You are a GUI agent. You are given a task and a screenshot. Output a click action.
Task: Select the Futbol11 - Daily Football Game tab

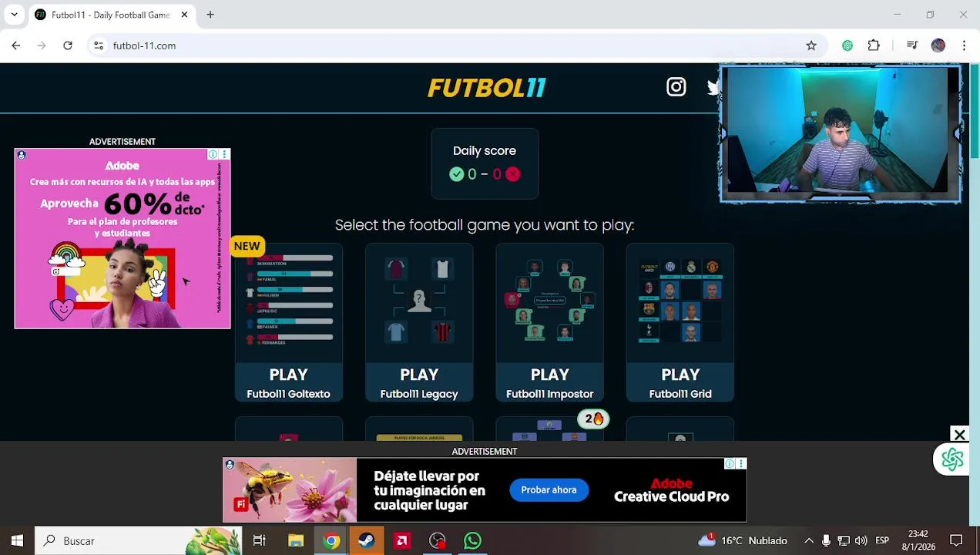pos(111,15)
